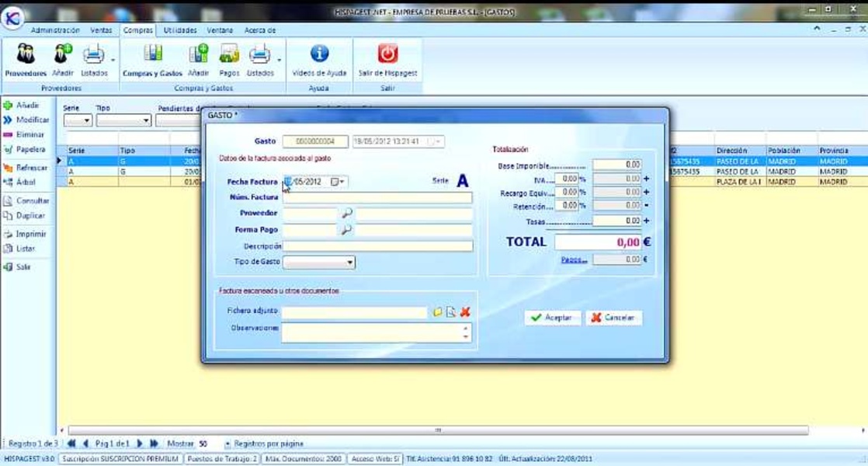Screen dimensions: 868x466
Task: Click Listar in the left sidebar
Action: pyautogui.click(x=19, y=249)
